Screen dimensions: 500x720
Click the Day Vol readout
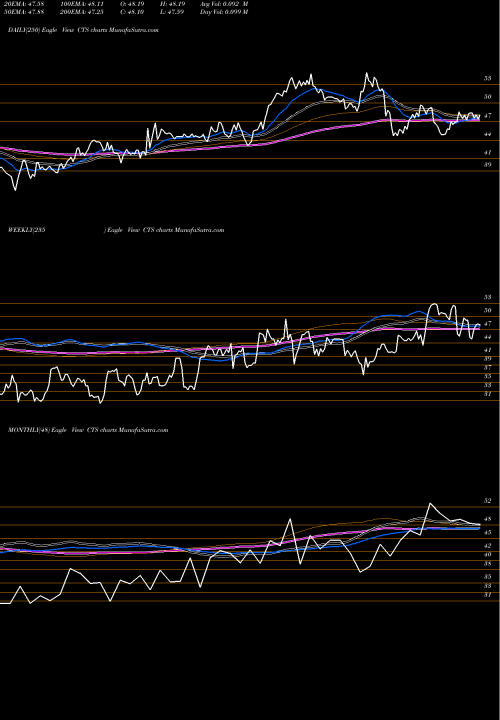pos(224,11)
